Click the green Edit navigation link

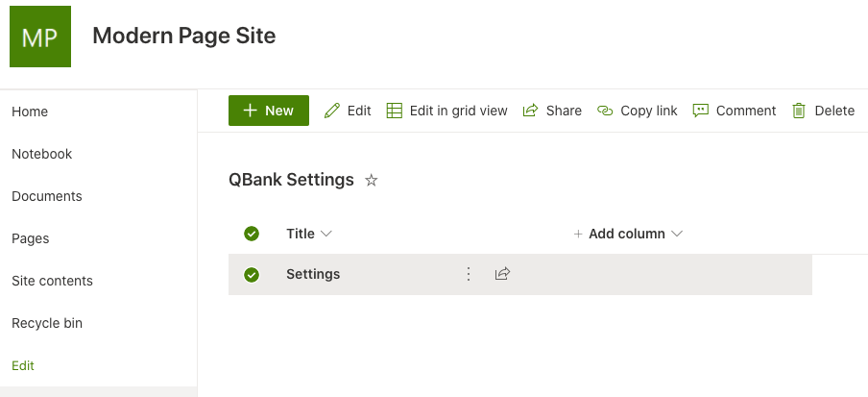point(23,365)
